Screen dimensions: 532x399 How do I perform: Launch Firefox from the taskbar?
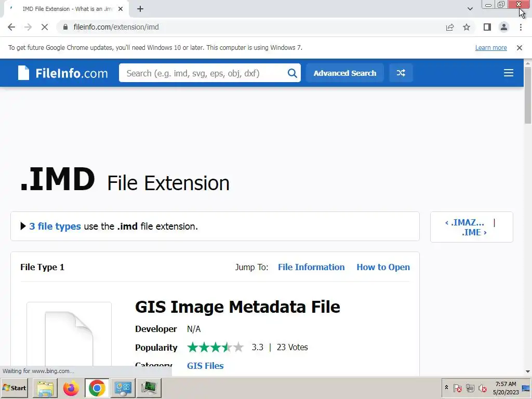point(71,388)
